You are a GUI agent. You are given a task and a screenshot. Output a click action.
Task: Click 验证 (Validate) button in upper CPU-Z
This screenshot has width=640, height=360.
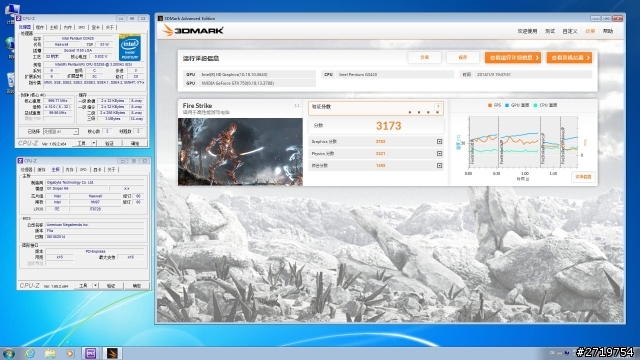pos(109,143)
